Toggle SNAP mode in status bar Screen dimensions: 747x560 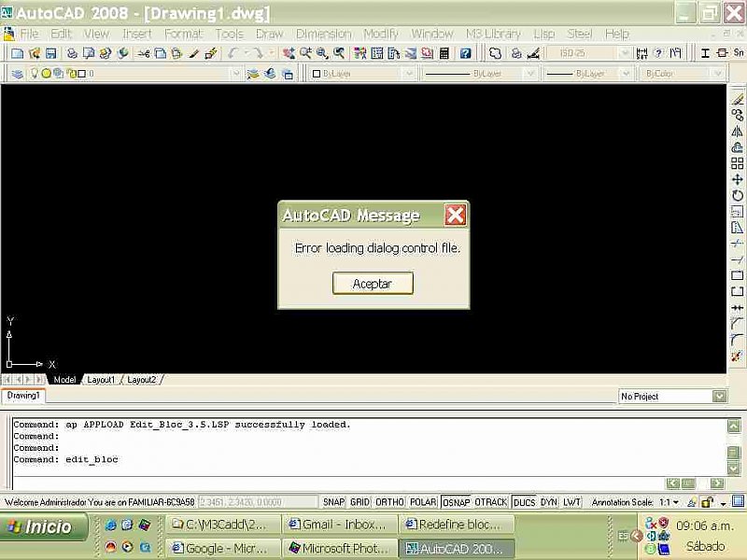click(333, 502)
